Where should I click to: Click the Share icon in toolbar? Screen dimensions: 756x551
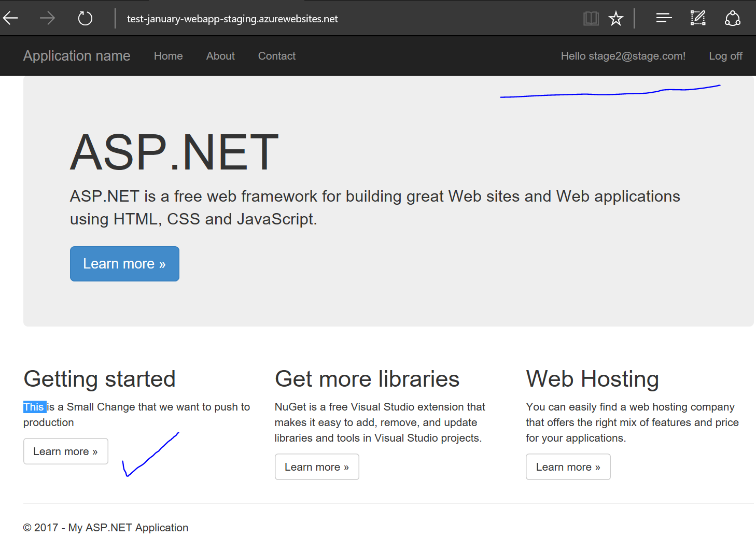coord(732,19)
